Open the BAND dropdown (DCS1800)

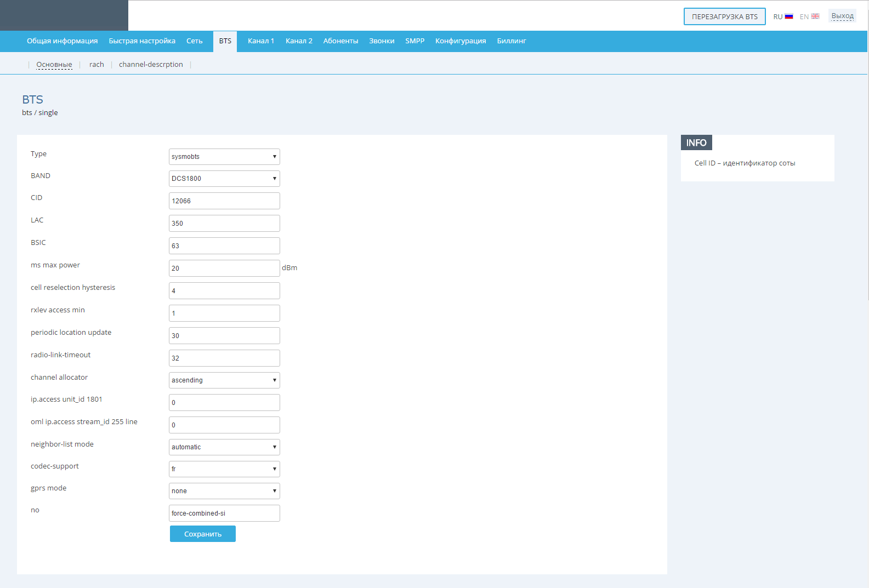click(x=224, y=179)
